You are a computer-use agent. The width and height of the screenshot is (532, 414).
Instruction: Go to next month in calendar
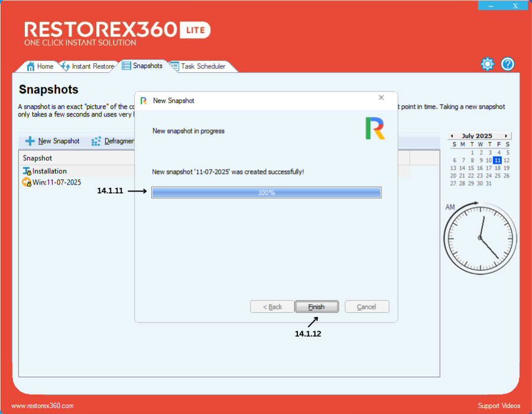[x=506, y=136]
